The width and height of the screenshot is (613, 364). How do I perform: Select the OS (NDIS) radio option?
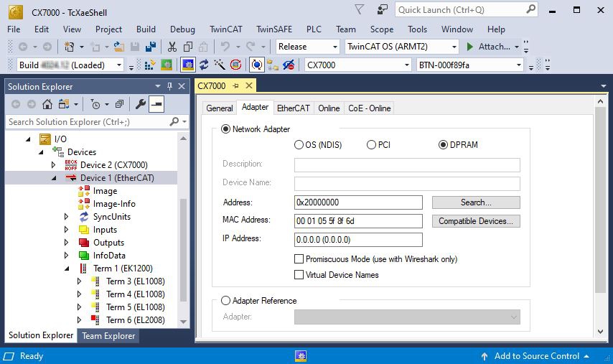click(x=299, y=144)
